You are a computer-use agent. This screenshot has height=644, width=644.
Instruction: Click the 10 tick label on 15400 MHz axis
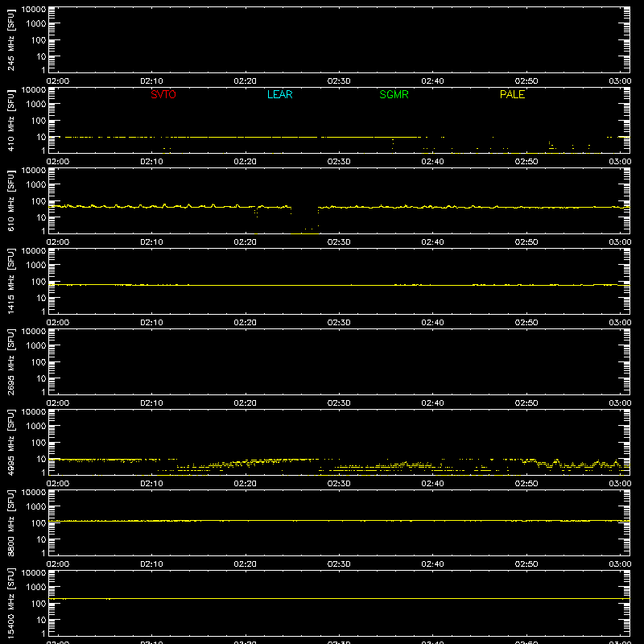pyautogui.click(x=41, y=620)
